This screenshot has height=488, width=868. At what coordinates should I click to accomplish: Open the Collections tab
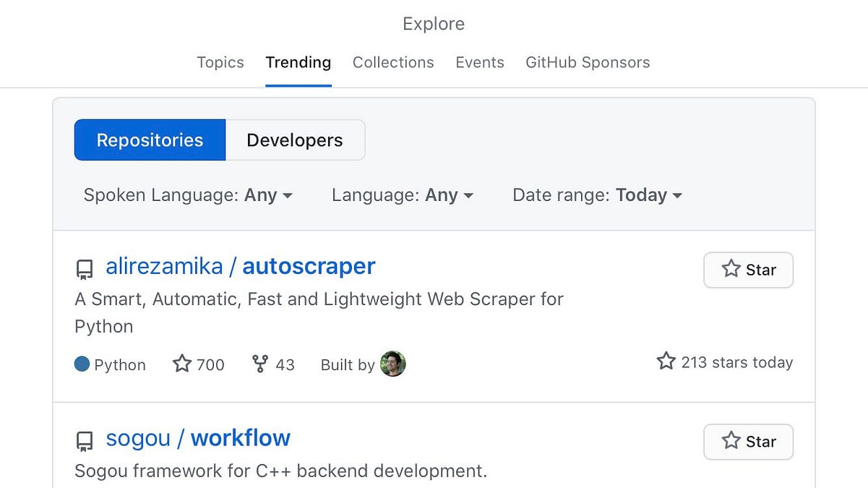pyautogui.click(x=392, y=62)
